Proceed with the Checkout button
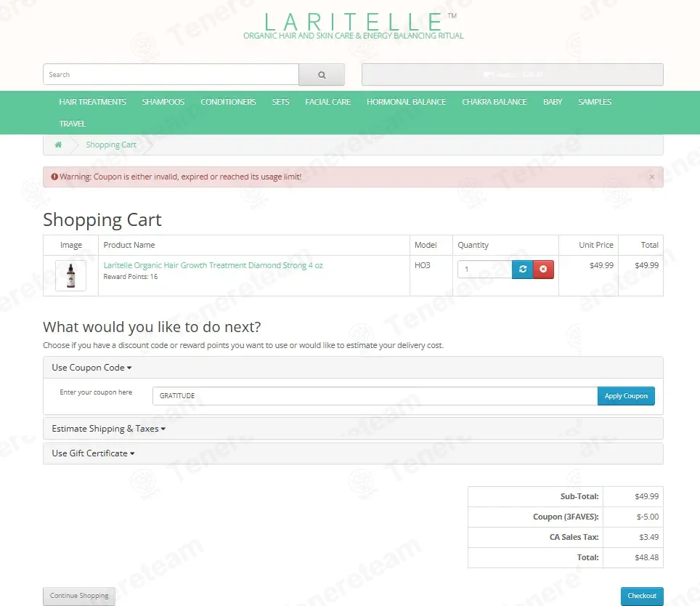Viewport: 700px width, 606px height. 642,596
